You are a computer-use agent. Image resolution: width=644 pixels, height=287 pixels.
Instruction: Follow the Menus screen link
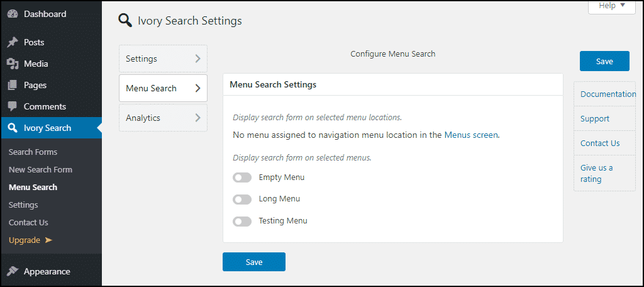point(471,135)
